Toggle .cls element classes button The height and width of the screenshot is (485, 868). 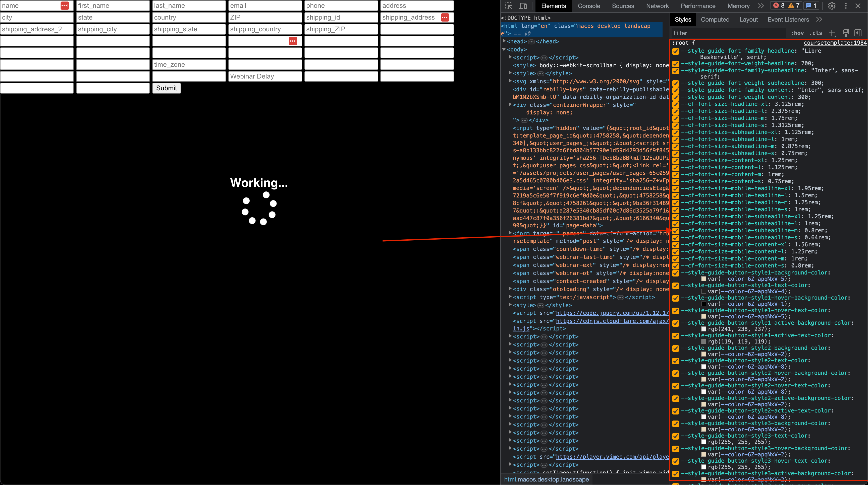816,33
